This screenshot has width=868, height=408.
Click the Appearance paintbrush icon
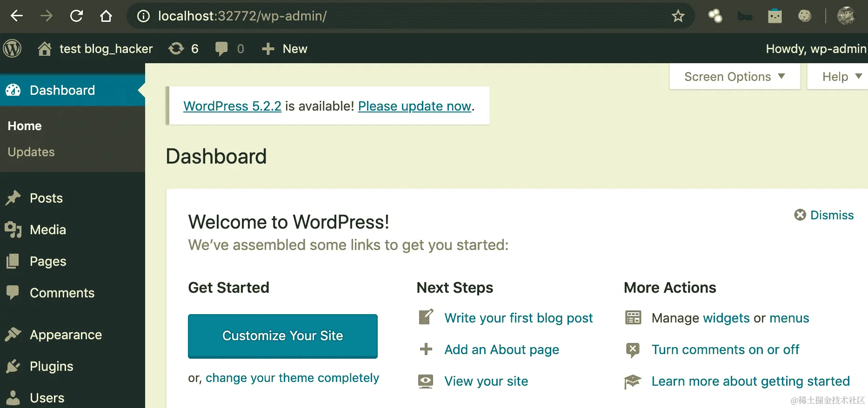(13, 335)
